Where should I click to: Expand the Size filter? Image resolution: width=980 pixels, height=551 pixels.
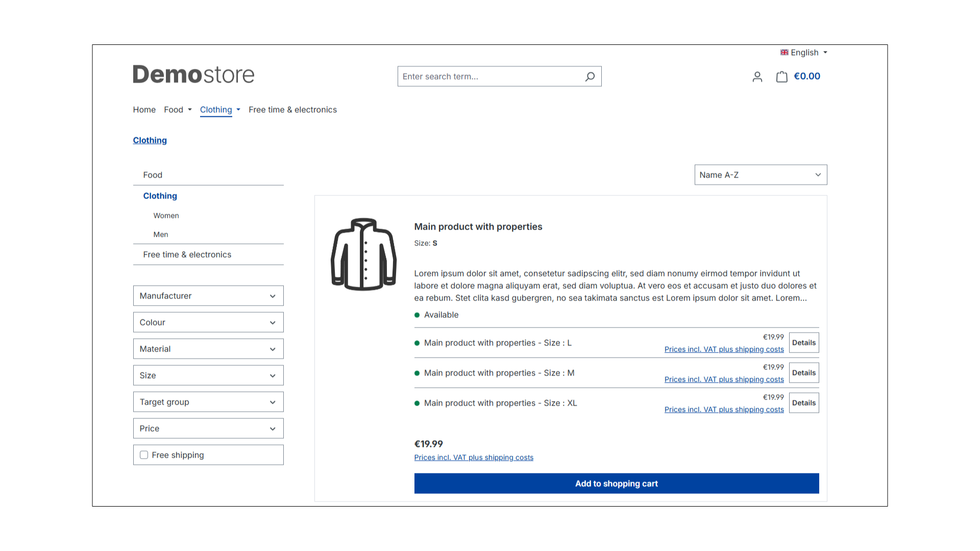click(x=208, y=375)
